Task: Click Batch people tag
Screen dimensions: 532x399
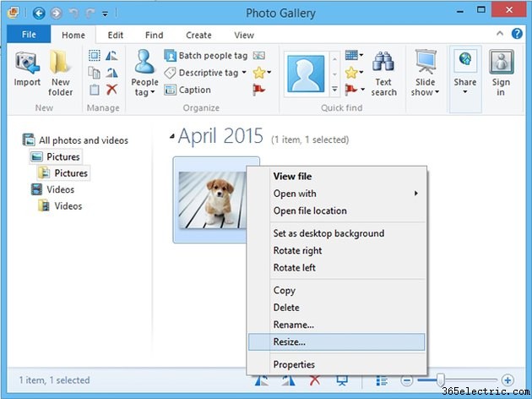Action: pyautogui.click(x=205, y=56)
